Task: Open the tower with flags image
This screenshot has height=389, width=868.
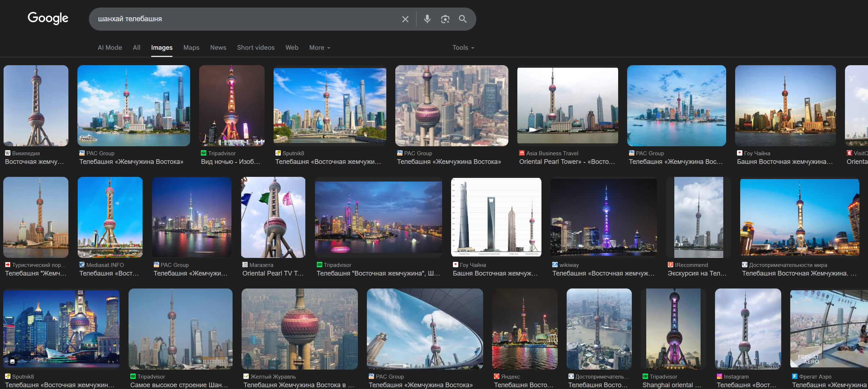Action: tap(273, 217)
